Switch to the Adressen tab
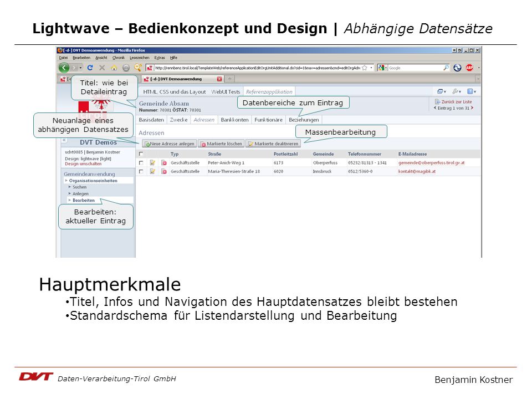 204,120
